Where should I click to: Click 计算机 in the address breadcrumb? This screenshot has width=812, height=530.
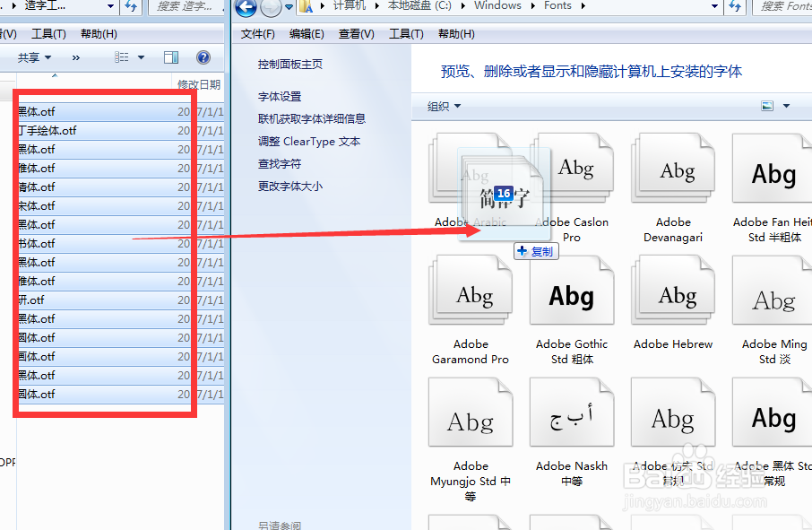pyautogui.click(x=350, y=5)
